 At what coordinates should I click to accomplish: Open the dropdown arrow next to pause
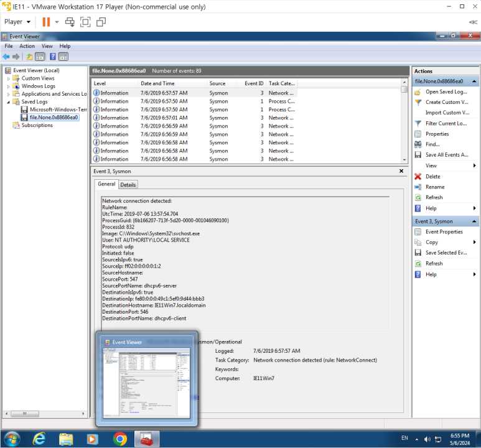tap(57, 22)
